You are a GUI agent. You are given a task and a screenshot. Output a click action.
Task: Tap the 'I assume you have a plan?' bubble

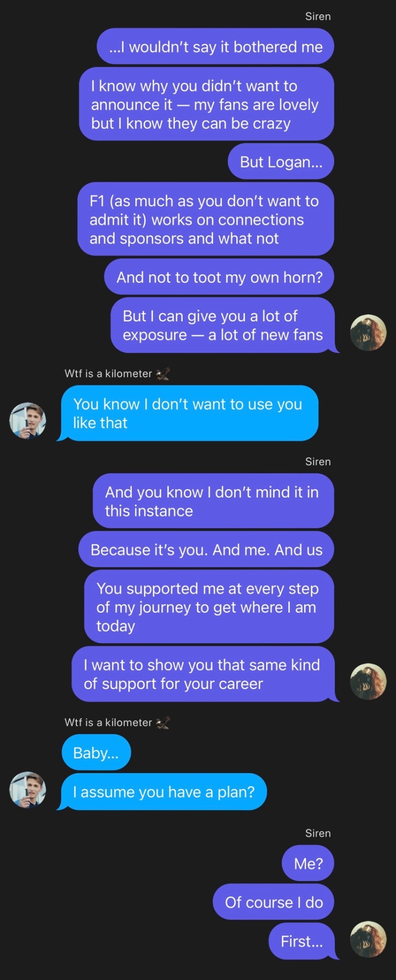point(162,792)
